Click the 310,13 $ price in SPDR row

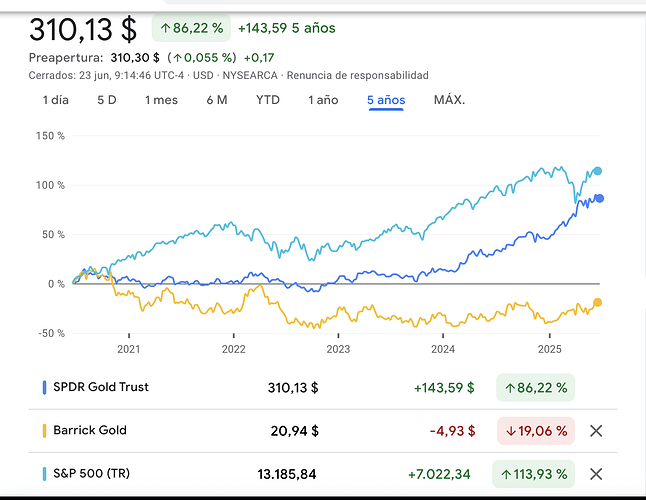[293, 388]
